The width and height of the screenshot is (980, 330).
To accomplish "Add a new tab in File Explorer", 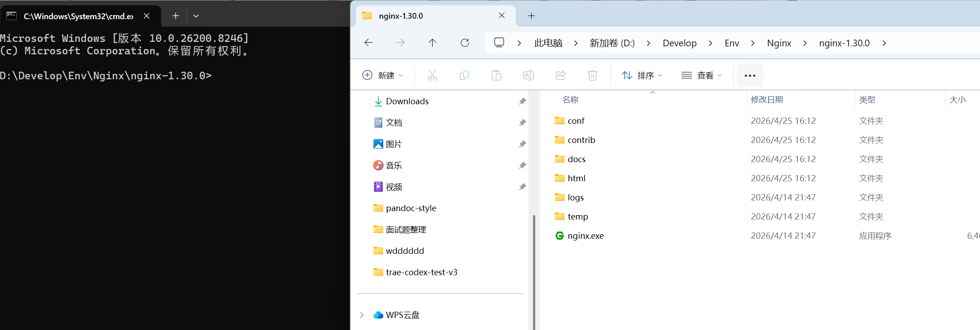I will (531, 16).
